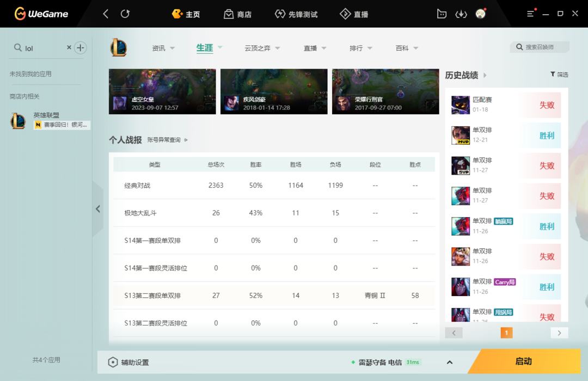Open the 虚空女皇 highlight thumbnail
The width and height of the screenshot is (588, 381).
(x=162, y=91)
